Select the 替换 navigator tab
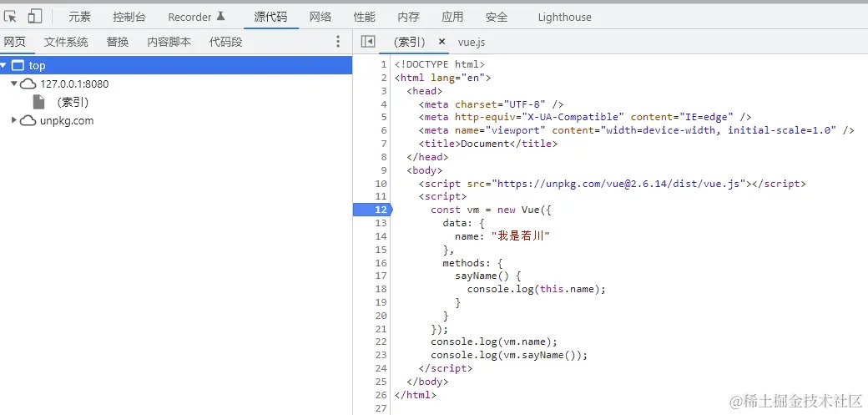The image size is (868, 415). point(118,42)
